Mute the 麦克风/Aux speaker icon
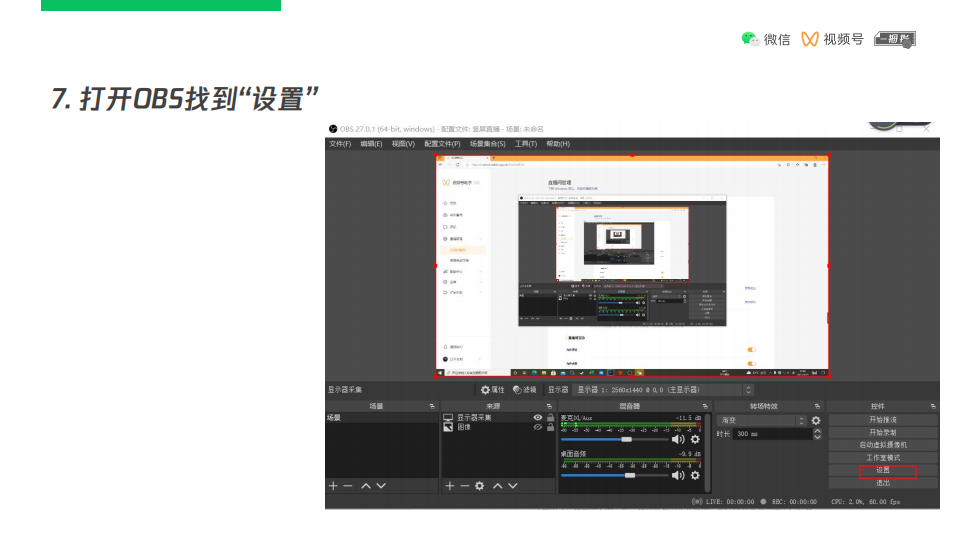 click(x=677, y=439)
